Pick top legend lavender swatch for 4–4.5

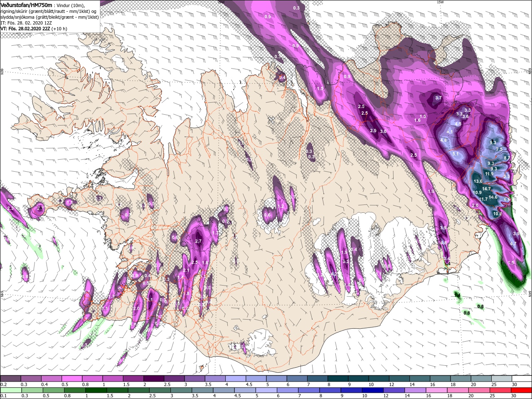235,379
